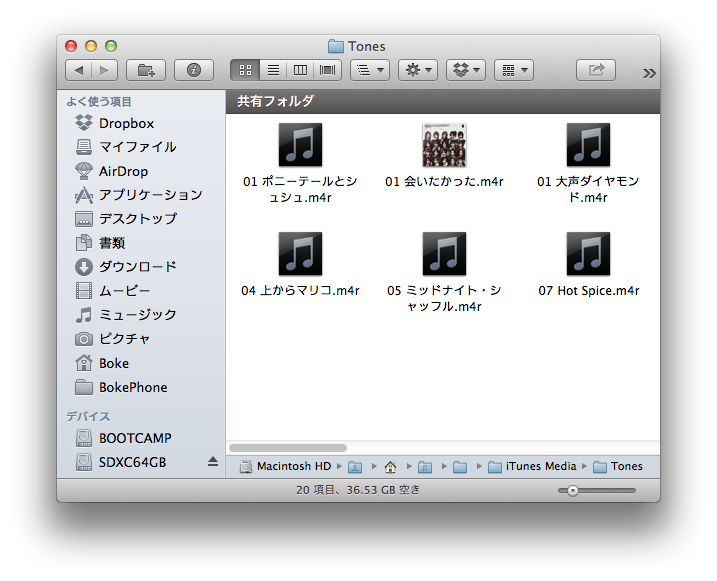The image size is (717, 581).
Task: Open the Get Info toolbar button
Action: (x=194, y=70)
